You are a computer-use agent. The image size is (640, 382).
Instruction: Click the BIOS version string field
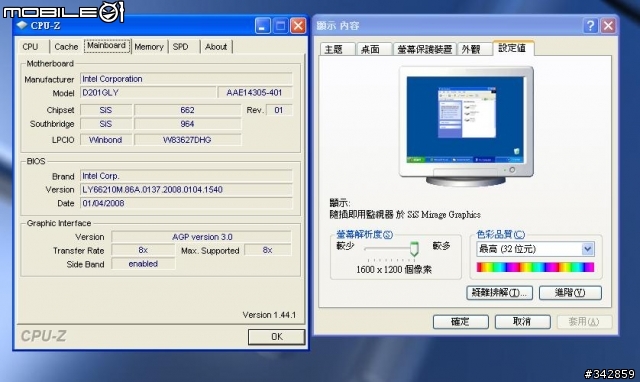pos(186,189)
